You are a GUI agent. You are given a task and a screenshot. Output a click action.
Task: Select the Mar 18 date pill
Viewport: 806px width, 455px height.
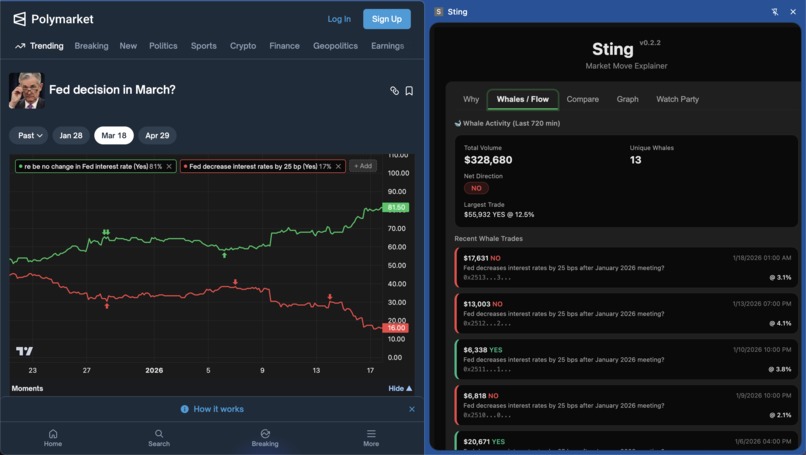tap(114, 135)
